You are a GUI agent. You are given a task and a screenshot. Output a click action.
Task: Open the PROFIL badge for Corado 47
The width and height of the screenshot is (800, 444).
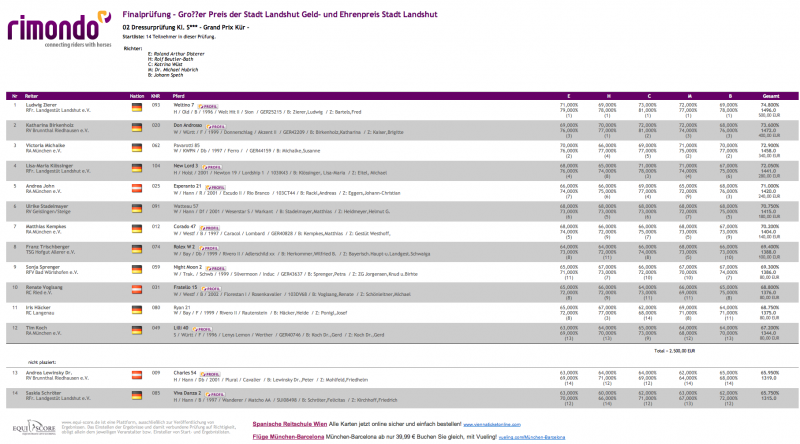pyautogui.click(x=210, y=228)
